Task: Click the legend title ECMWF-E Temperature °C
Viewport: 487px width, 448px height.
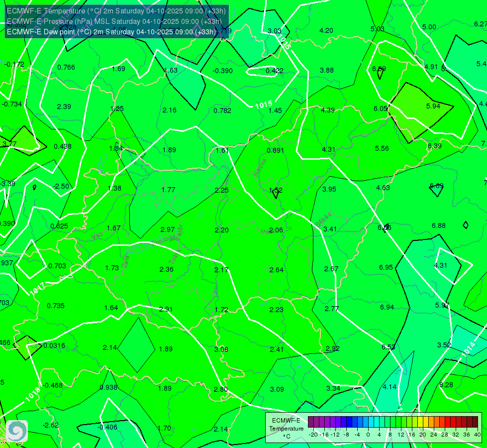Action: pos(286,429)
